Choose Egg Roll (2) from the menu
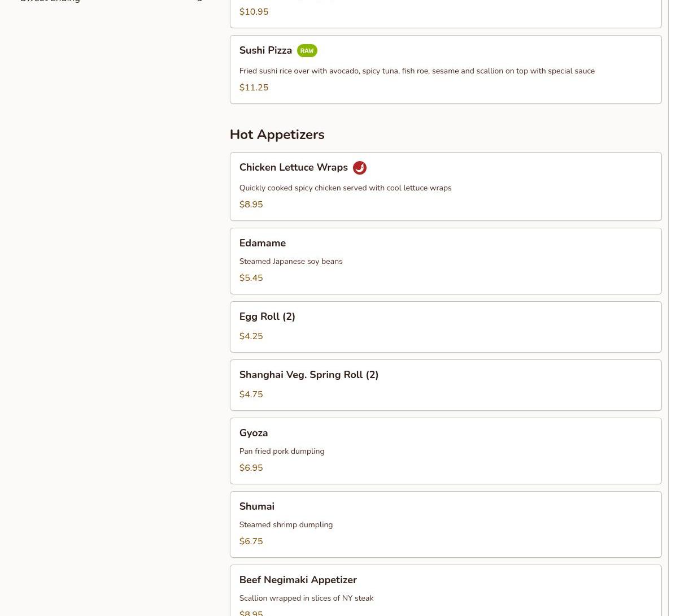Image resolution: width=680 pixels, height=616 pixels. pos(267,316)
